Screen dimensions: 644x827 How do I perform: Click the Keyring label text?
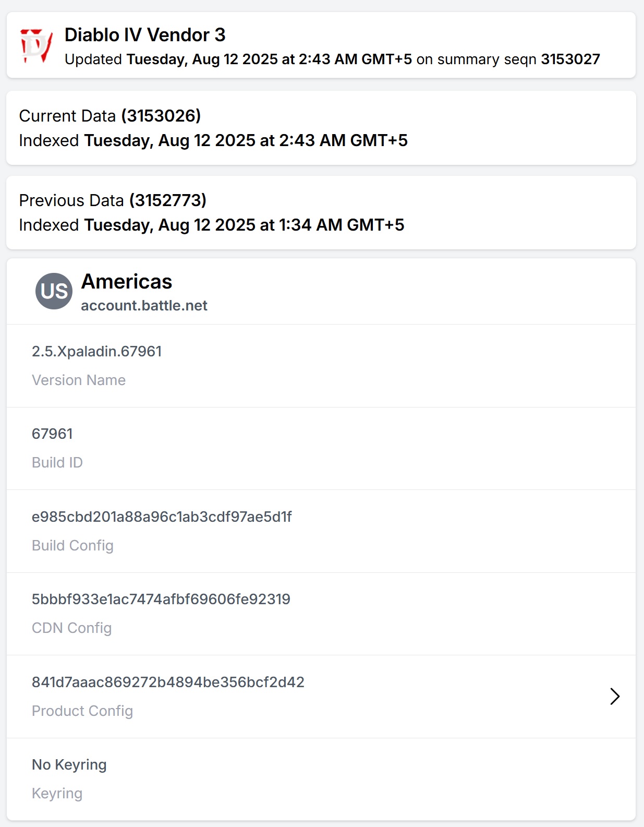click(57, 794)
